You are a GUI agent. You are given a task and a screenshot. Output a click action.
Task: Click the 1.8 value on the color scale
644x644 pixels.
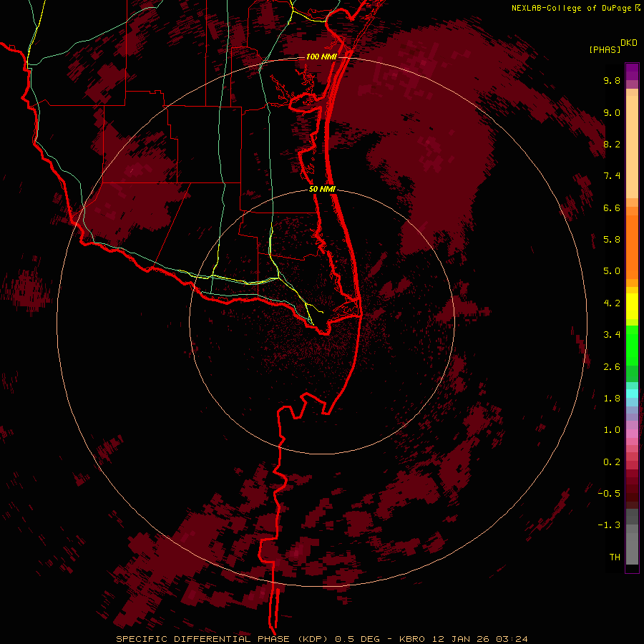point(612,399)
